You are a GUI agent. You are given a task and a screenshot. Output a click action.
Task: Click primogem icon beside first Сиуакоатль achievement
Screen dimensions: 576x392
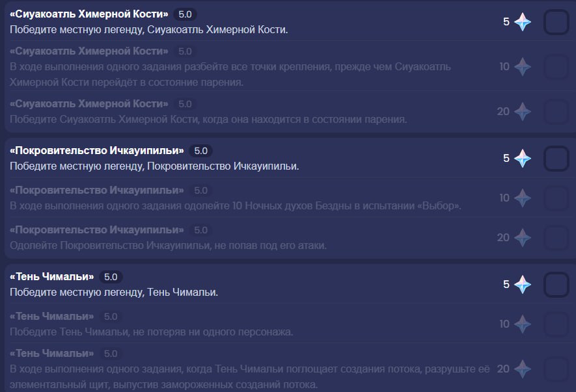523,22
